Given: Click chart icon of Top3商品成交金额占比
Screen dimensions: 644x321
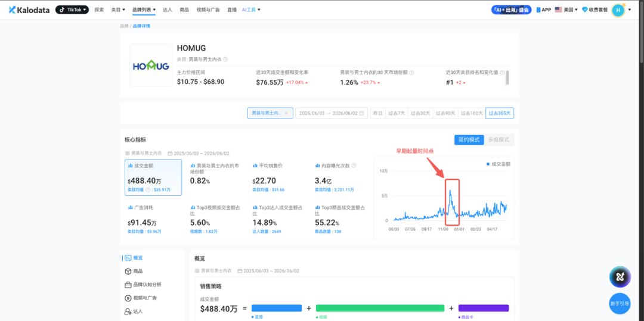Looking at the screenshot, I should (x=317, y=207).
